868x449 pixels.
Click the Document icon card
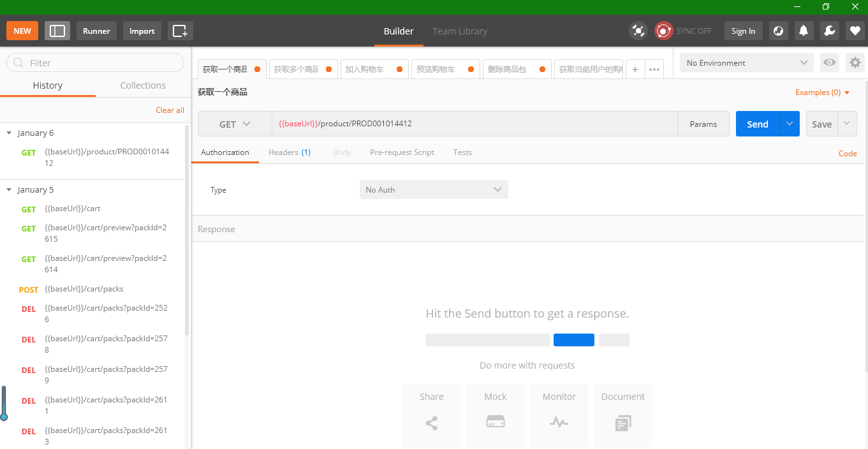coord(623,415)
